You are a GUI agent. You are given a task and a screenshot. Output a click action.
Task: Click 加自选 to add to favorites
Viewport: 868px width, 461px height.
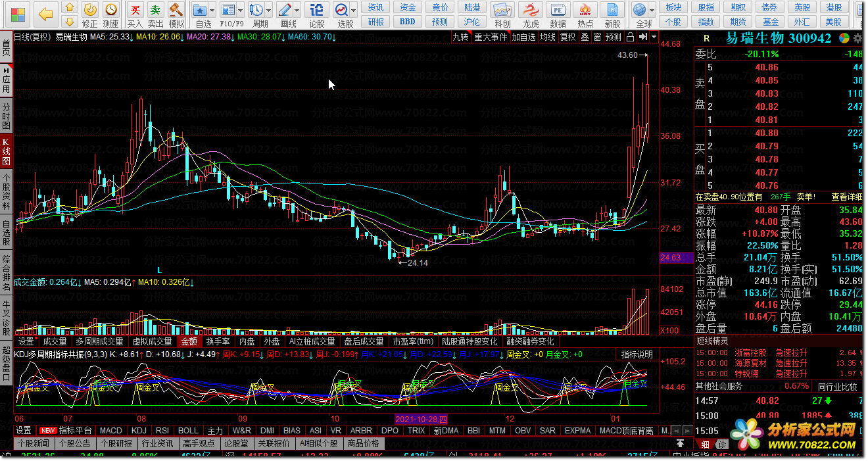[524, 37]
